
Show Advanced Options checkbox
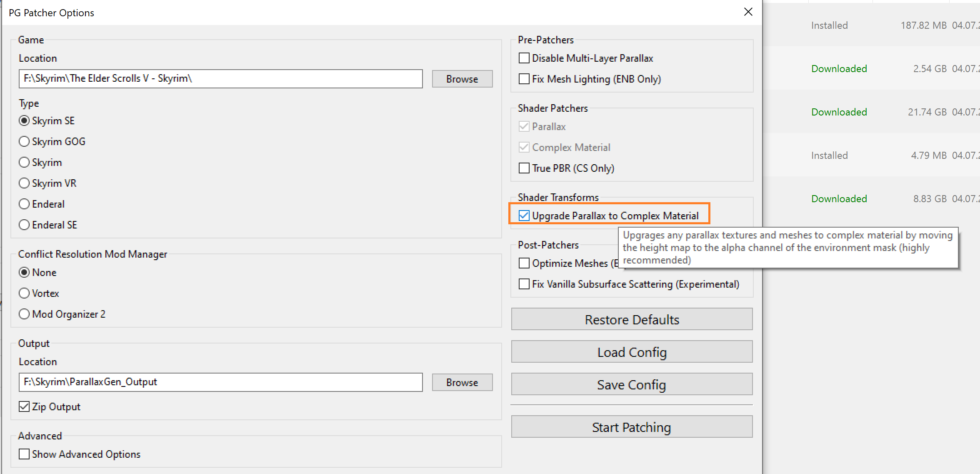coord(25,454)
